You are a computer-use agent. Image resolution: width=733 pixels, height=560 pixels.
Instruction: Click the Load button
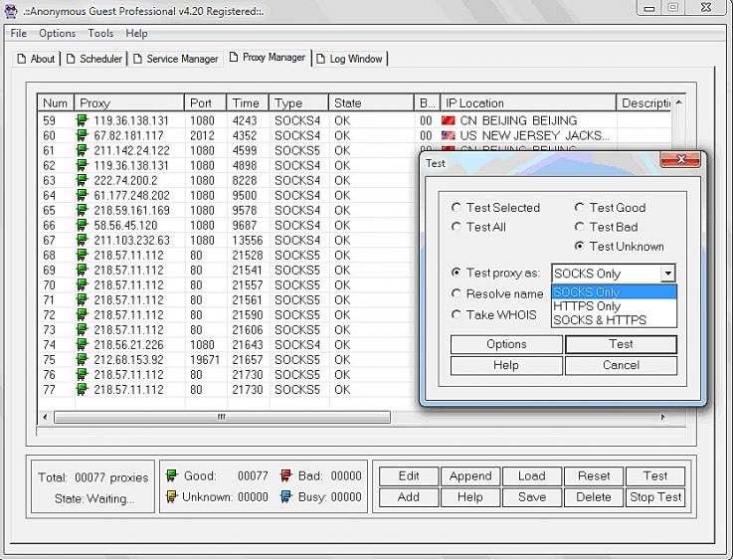[x=532, y=475]
